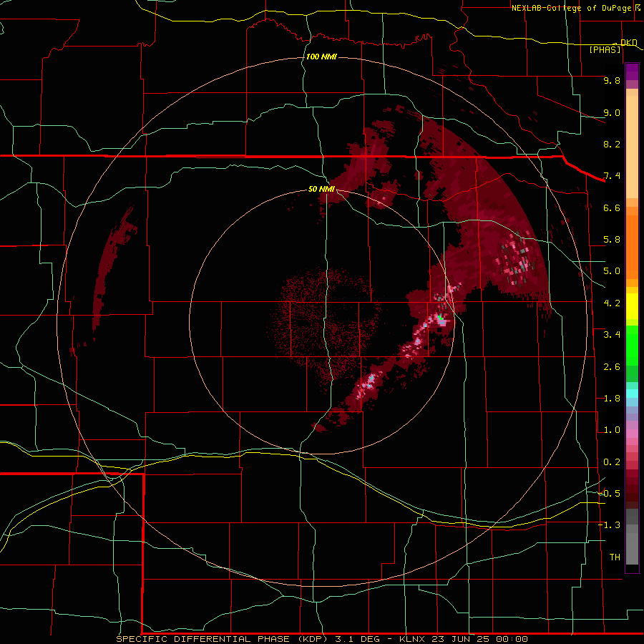Click the DKD station label

(628, 42)
